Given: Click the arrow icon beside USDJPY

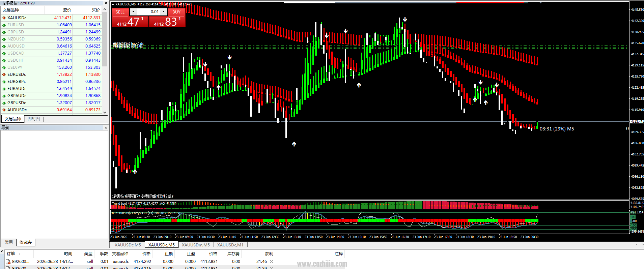Looking at the screenshot, I should click(4, 67).
